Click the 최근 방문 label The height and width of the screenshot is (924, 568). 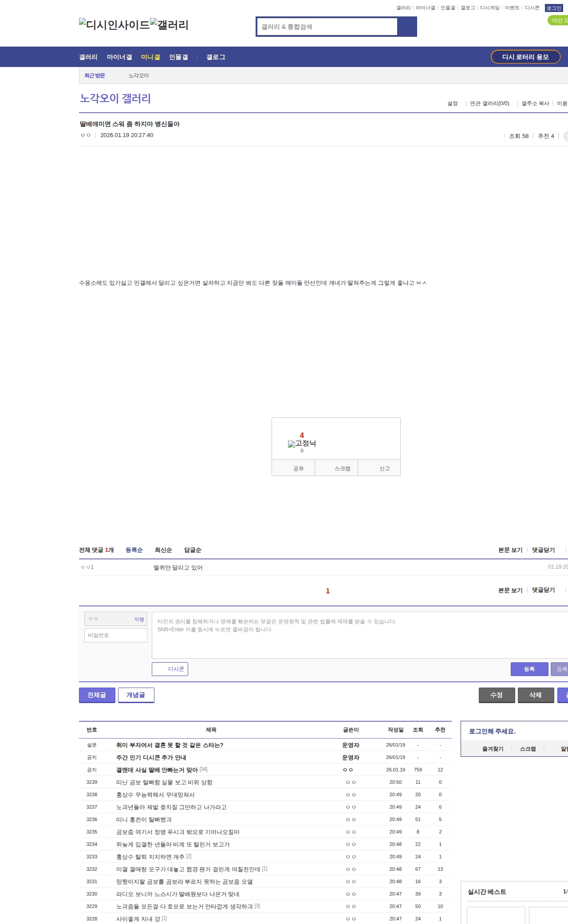[95, 75]
